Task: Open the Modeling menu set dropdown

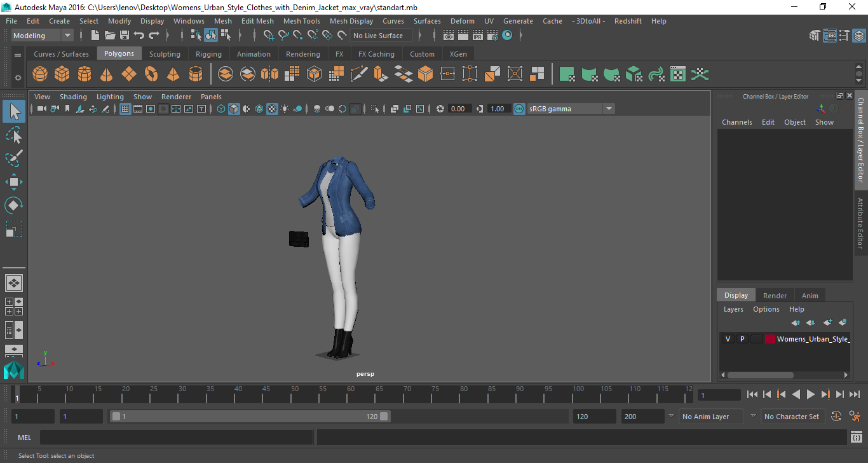Action: [x=43, y=36]
